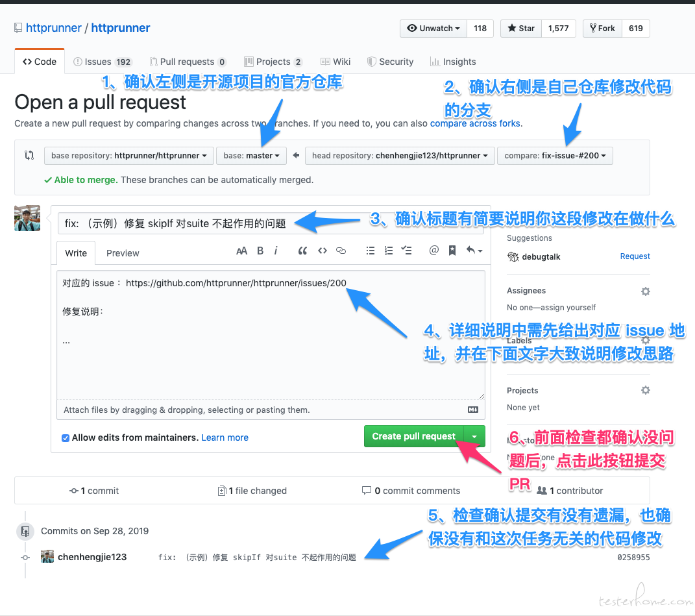
Task: Open the Pull requests tab
Action: [x=188, y=62]
